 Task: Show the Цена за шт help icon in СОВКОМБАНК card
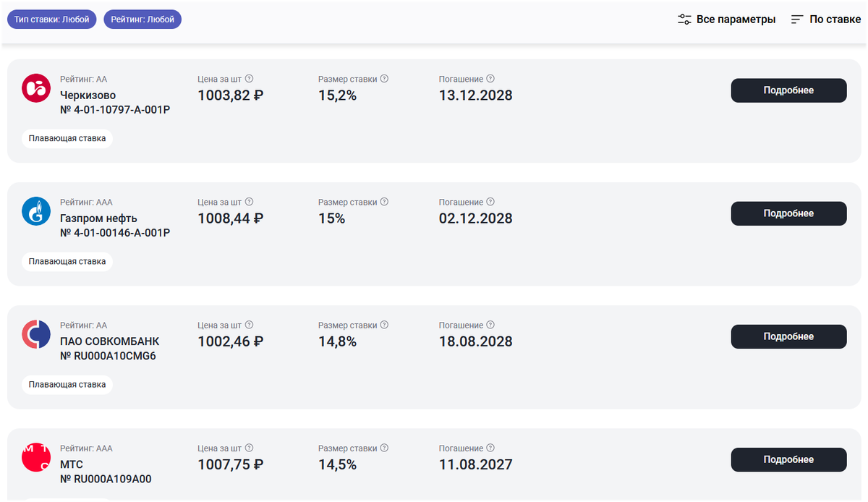[x=250, y=325]
